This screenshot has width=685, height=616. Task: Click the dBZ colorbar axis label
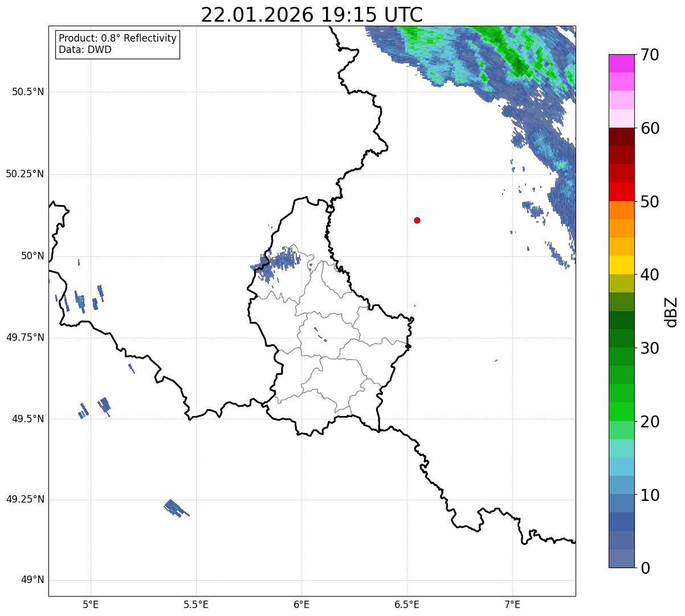tap(671, 312)
